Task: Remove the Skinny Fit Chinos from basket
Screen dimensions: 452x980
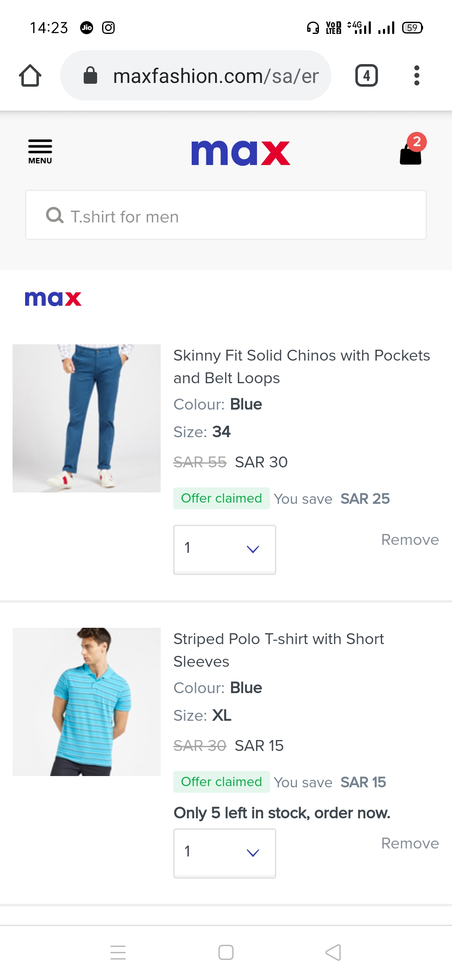Action: coord(410,540)
